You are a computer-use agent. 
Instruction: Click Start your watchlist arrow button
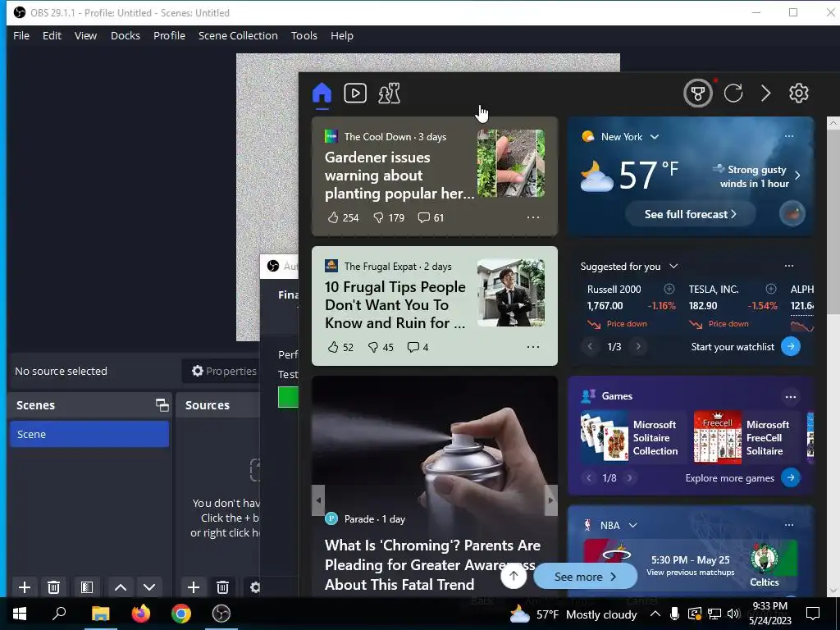[791, 347]
